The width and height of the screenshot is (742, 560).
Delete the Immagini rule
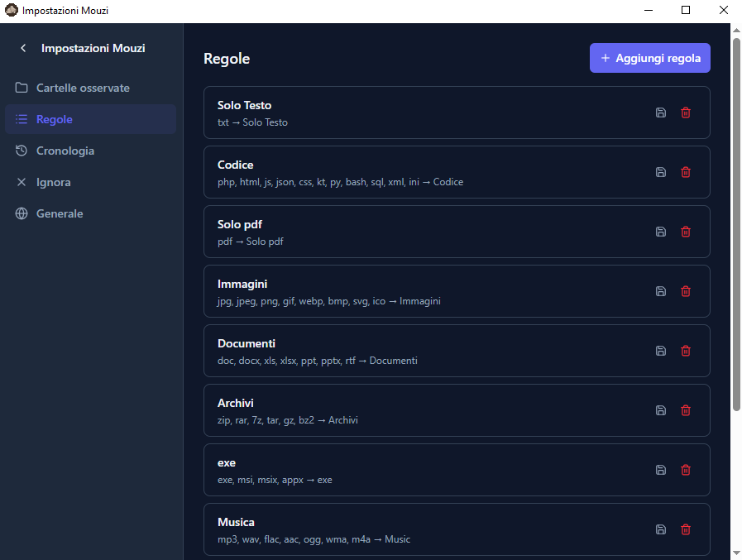tap(685, 292)
